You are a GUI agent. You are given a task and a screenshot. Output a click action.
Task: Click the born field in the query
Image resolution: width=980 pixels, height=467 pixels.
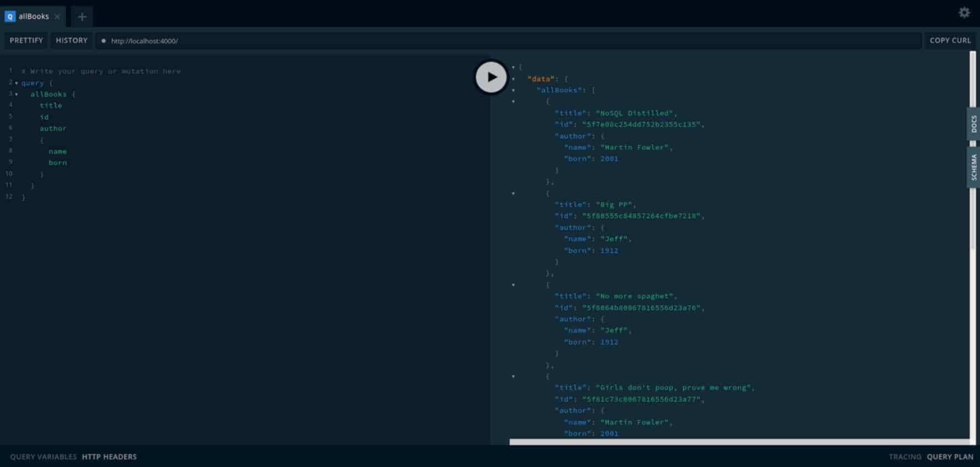pos(57,162)
